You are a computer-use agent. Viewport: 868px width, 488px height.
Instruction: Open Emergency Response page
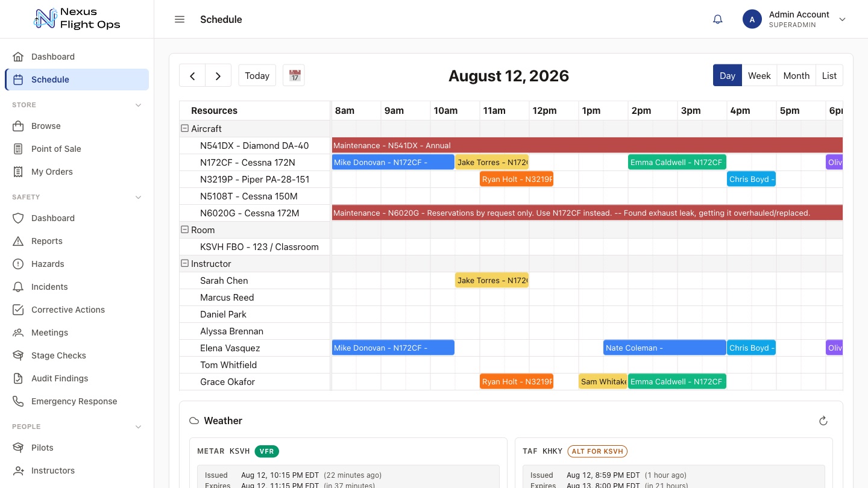click(x=77, y=401)
